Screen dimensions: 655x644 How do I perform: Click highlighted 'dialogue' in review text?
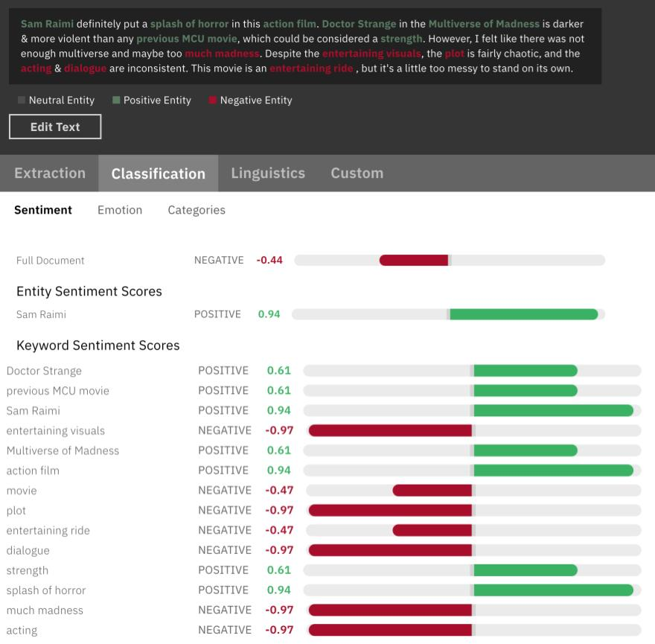85,68
